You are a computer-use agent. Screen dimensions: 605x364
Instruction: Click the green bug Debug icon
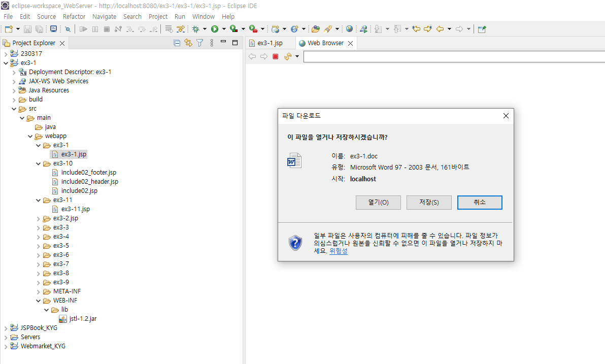tap(195, 29)
